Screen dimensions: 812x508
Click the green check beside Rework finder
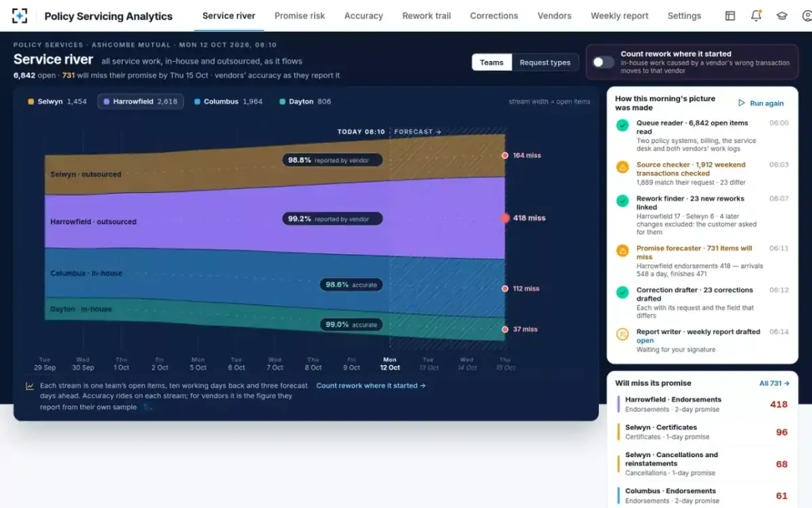click(x=622, y=200)
